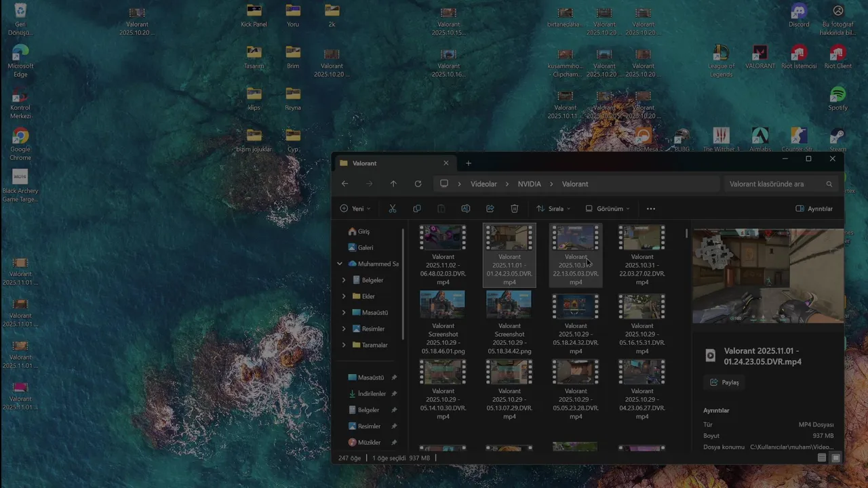Expand the Taramalar tree folder
Viewport: 868px width, 488px height.
click(x=344, y=345)
